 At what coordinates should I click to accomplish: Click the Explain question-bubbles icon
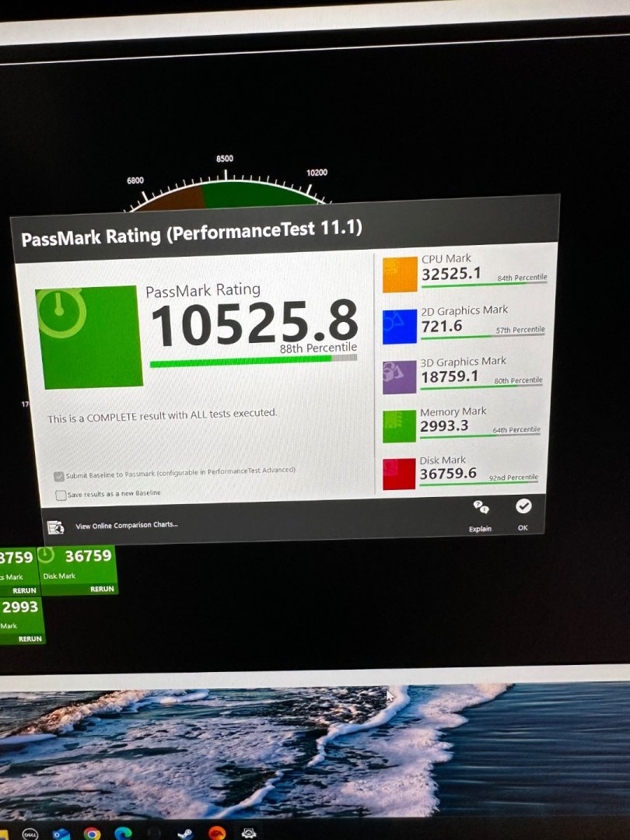tap(481, 507)
